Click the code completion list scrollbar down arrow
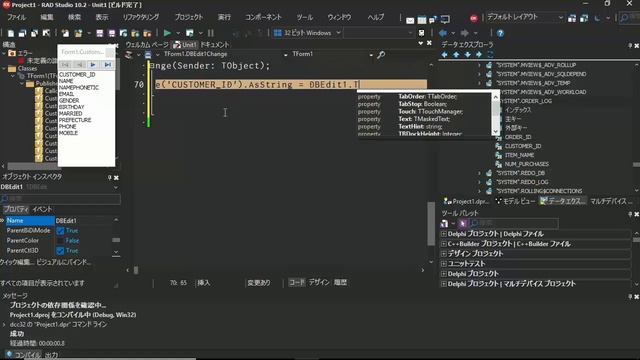The width and height of the screenshot is (640, 360). 496,131
